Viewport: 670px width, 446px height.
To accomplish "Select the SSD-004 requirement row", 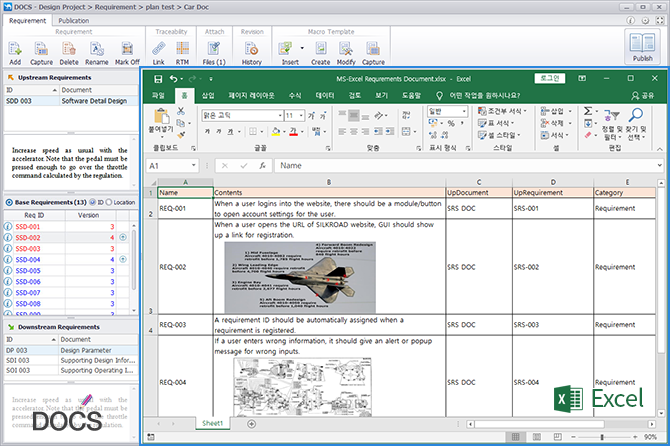I will (66, 259).
